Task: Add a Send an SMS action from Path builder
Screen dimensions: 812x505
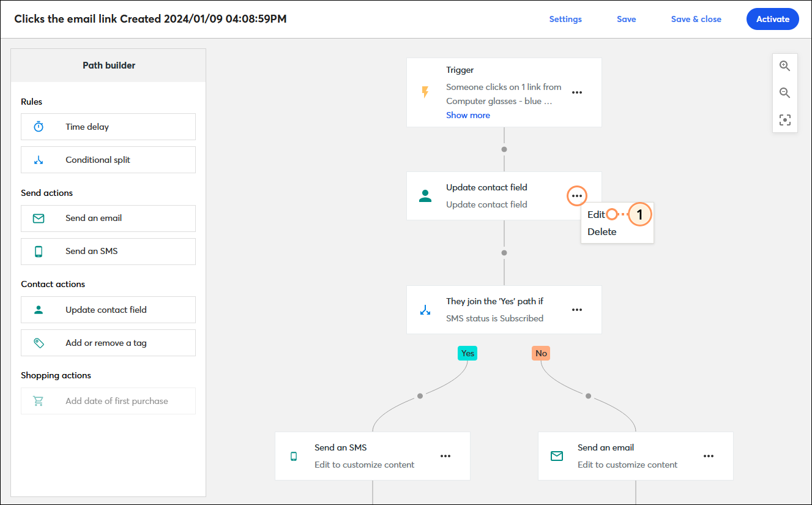Action: point(108,251)
